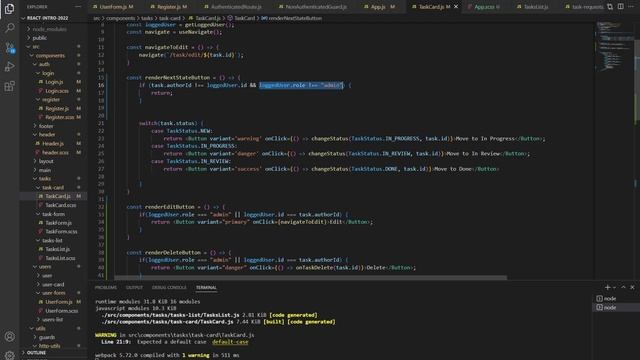
Task: Open the Source Control view
Action: point(9,47)
